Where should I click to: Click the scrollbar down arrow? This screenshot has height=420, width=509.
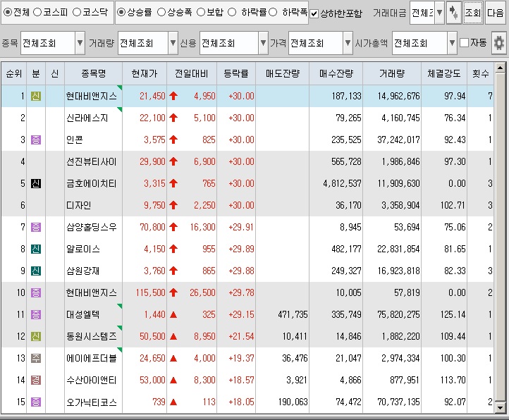(500, 407)
